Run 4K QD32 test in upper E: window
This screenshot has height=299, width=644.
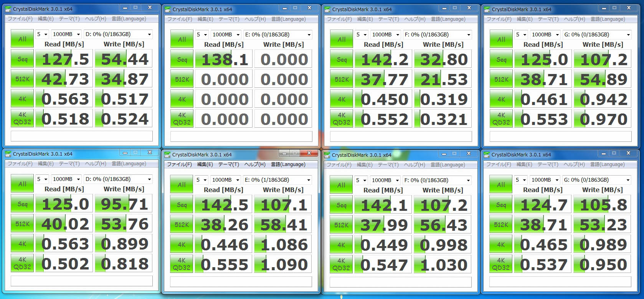click(182, 119)
